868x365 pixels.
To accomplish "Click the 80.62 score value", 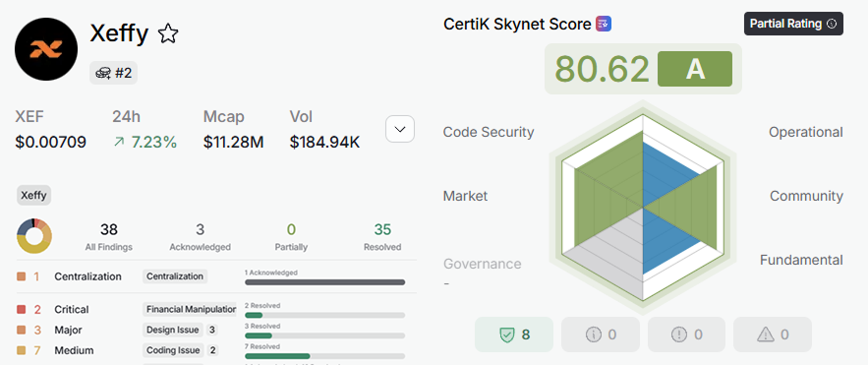I will pyautogui.click(x=602, y=69).
